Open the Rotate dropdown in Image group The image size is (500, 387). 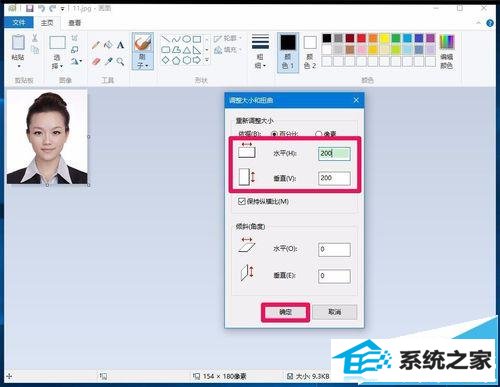[76, 61]
